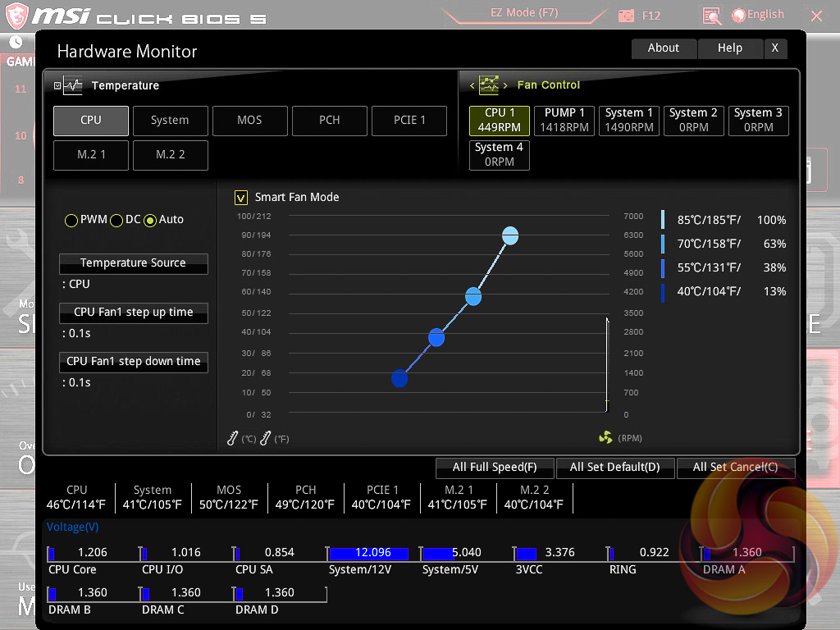This screenshot has width=840, height=630.
Task: Select the System temperature tab
Action: point(171,121)
